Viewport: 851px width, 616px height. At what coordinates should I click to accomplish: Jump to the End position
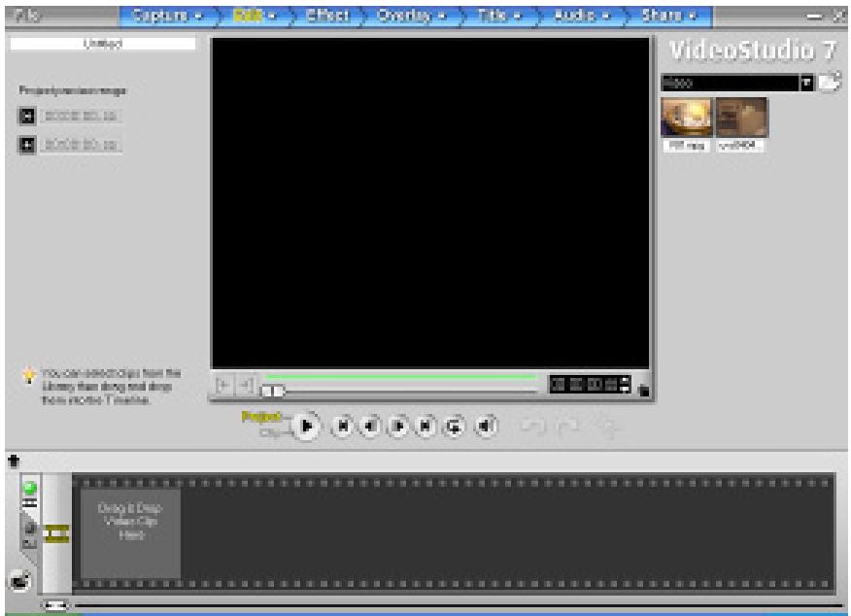pyautogui.click(x=425, y=427)
